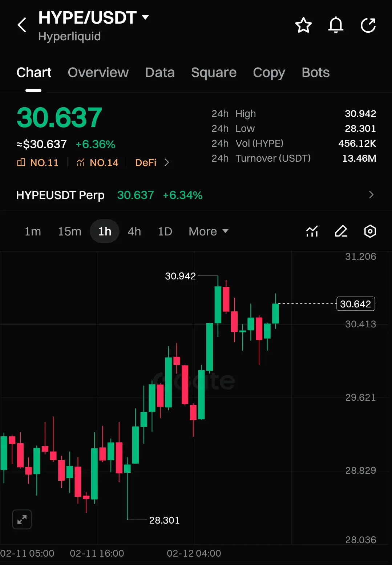Switch to the Overview tab

[x=98, y=73]
